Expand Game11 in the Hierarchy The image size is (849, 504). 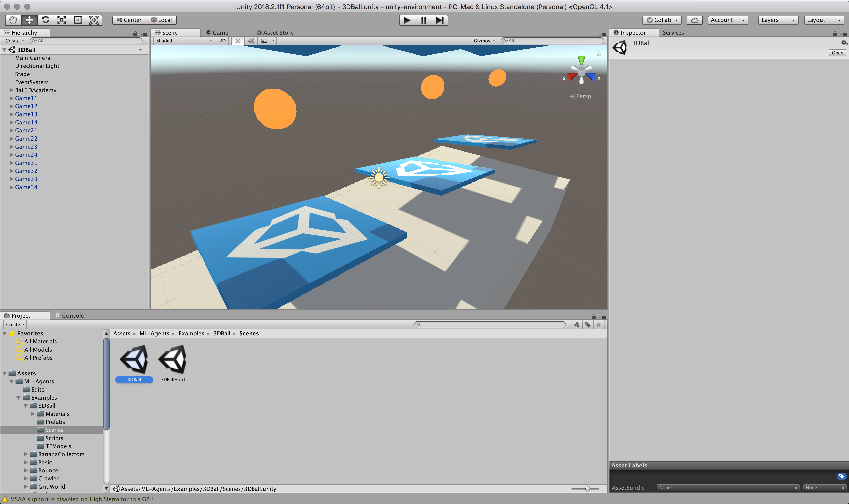point(11,98)
